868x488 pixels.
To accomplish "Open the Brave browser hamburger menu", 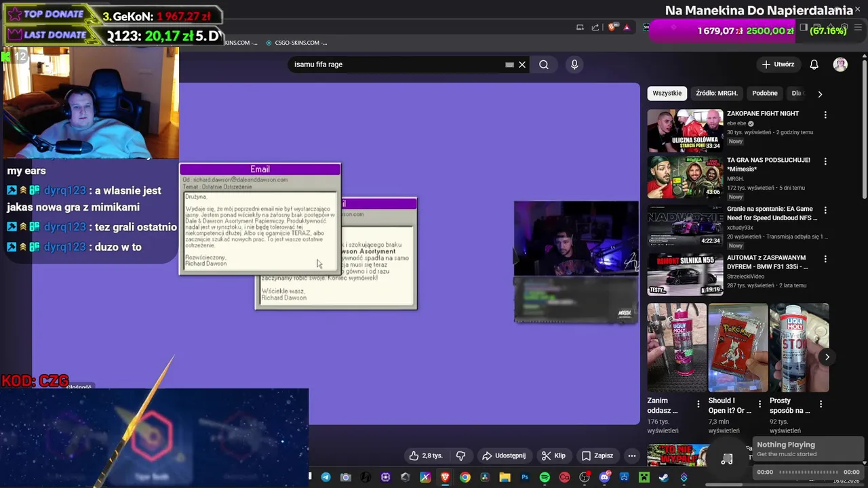I will click(x=858, y=27).
